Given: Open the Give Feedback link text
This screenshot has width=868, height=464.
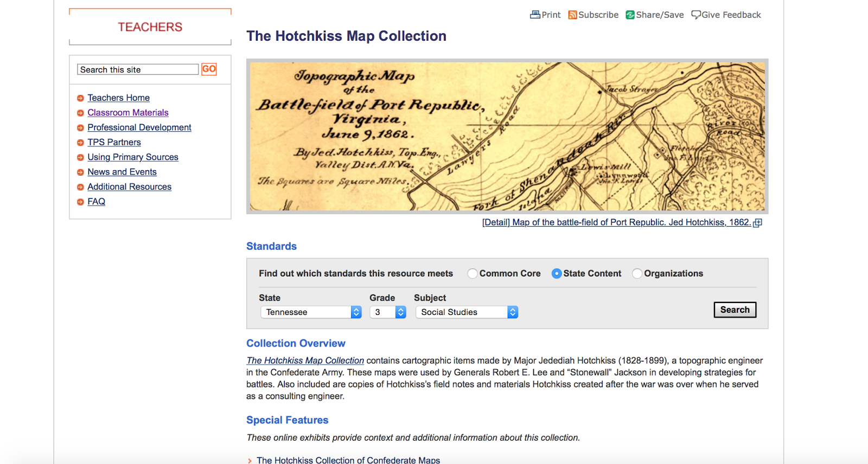Looking at the screenshot, I should coord(731,15).
